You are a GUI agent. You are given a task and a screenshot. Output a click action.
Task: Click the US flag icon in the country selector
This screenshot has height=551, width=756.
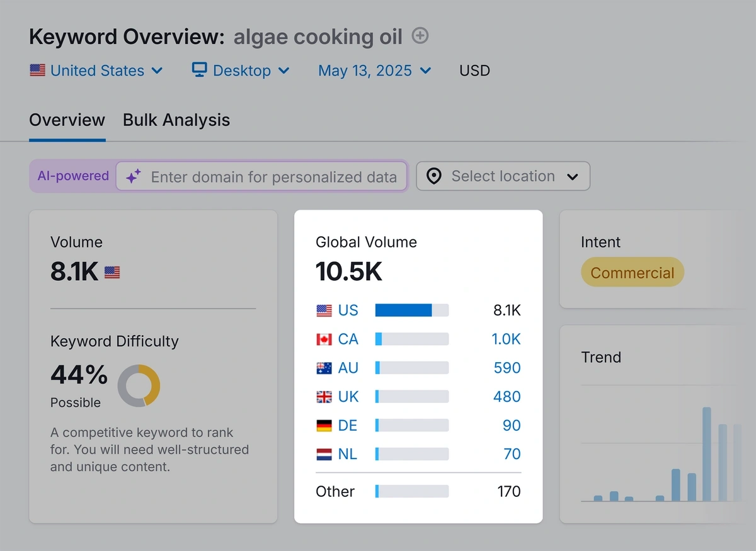37,70
